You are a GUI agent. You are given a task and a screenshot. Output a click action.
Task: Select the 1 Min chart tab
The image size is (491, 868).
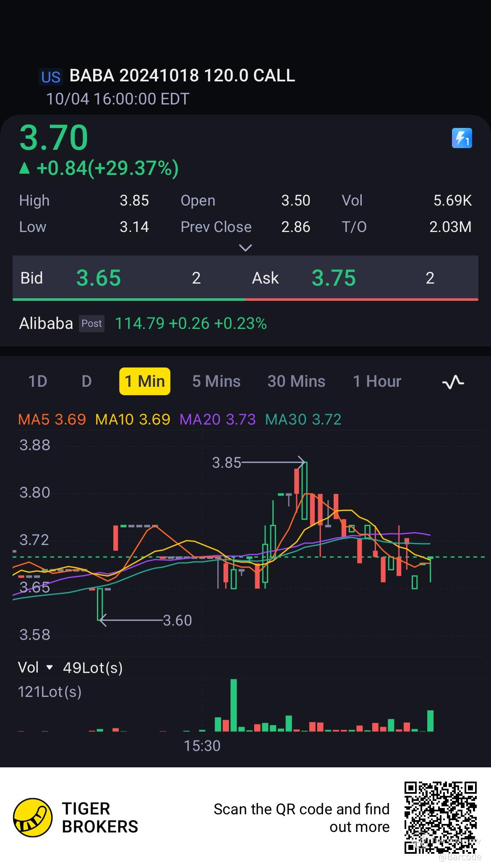point(145,381)
